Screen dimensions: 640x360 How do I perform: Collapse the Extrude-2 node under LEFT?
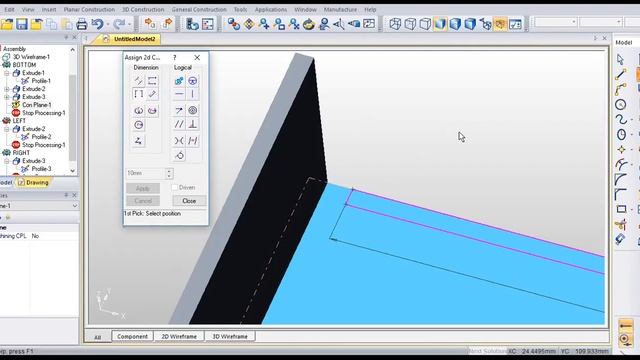pyautogui.click(x=7, y=129)
